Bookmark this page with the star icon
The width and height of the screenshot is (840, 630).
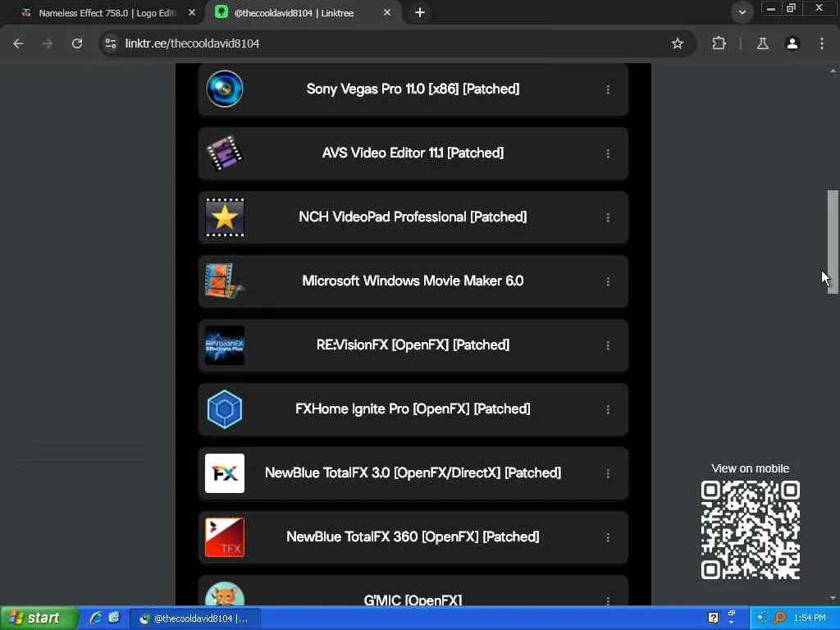[x=678, y=43]
